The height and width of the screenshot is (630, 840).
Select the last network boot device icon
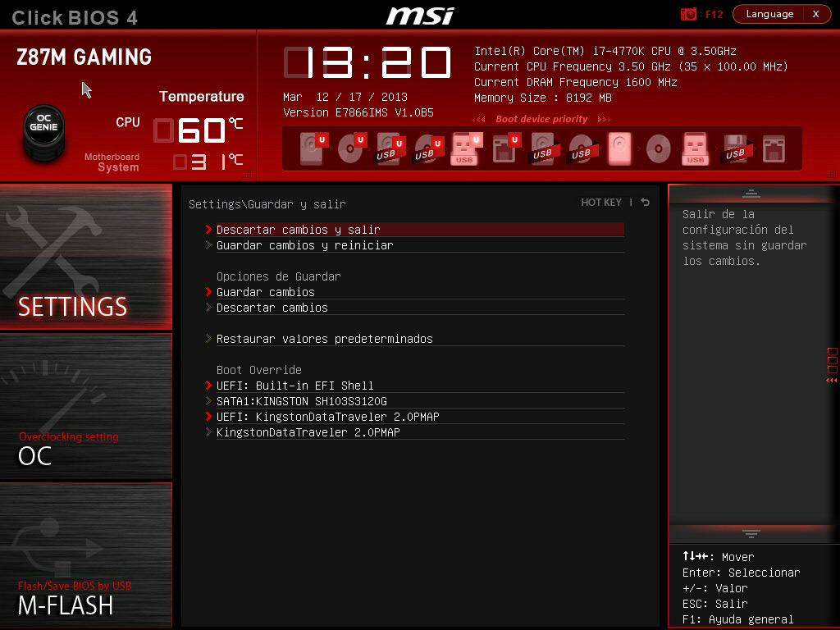click(774, 148)
